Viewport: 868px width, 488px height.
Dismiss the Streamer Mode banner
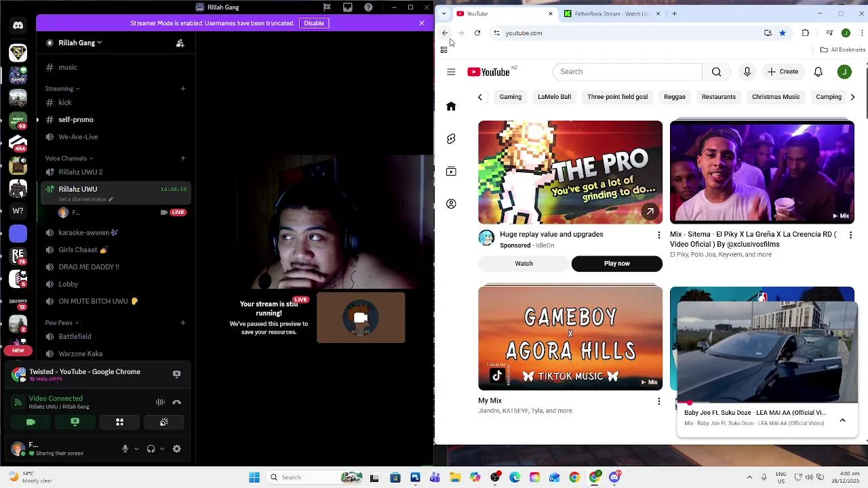(422, 23)
